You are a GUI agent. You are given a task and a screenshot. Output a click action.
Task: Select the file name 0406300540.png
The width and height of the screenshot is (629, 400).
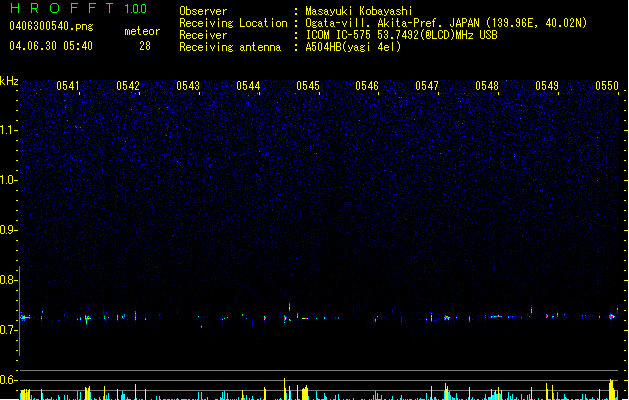coord(51,26)
